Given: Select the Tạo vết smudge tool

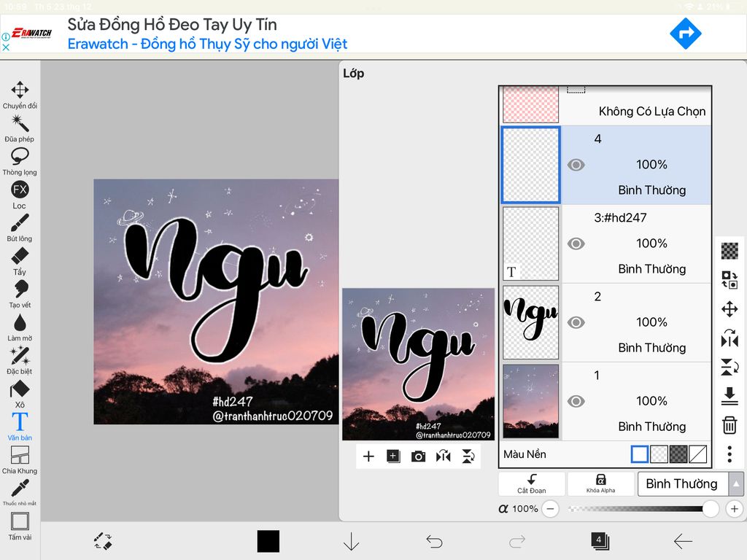Looking at the screenshot, I should tap(20, 295).
